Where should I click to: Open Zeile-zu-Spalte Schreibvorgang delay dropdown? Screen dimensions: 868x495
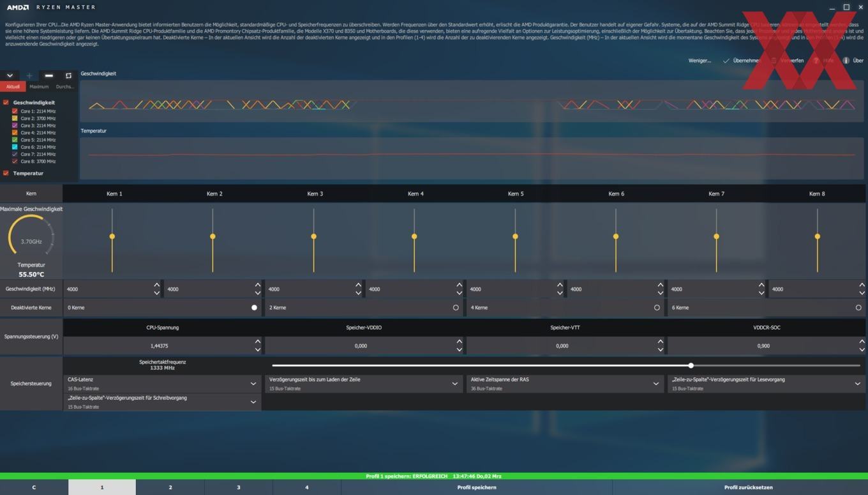point(162,402)
